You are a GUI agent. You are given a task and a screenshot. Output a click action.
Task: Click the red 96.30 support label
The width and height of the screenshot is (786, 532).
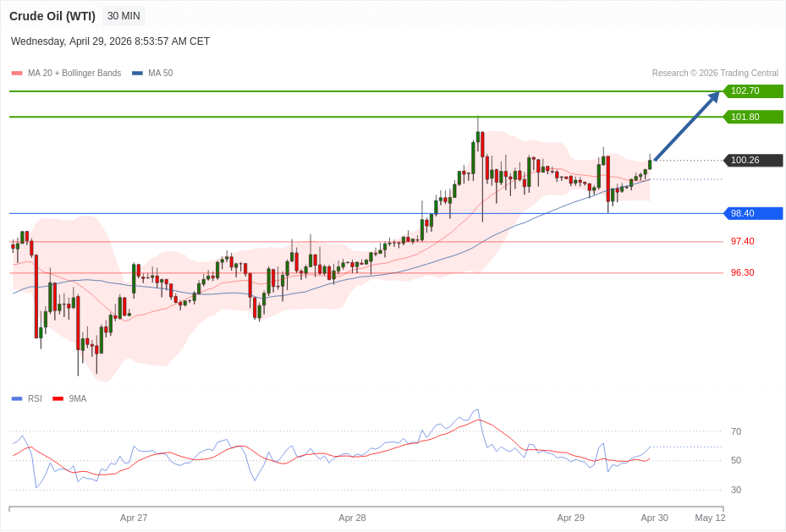(x=742, y=272)
